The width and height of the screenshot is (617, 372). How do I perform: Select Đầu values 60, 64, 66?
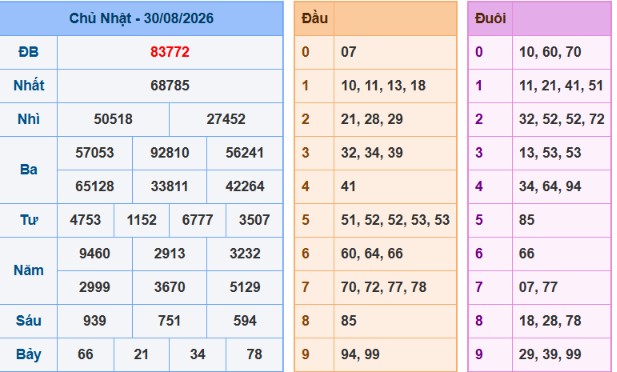coord(372,254)
